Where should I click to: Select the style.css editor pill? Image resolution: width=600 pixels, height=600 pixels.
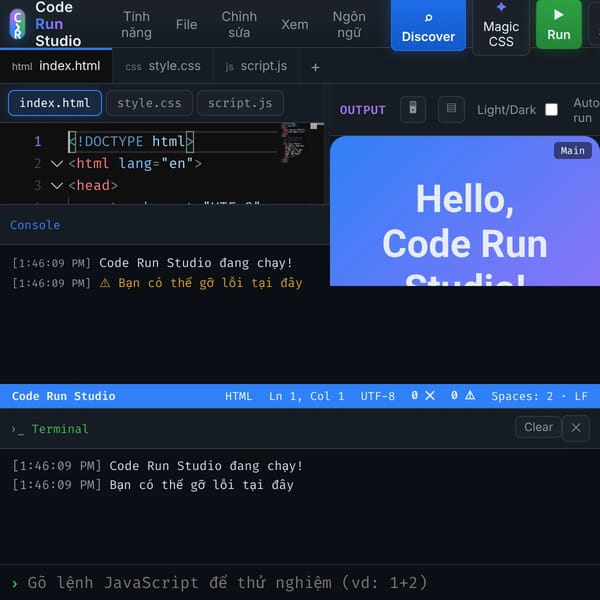click(x=149, y=103)
